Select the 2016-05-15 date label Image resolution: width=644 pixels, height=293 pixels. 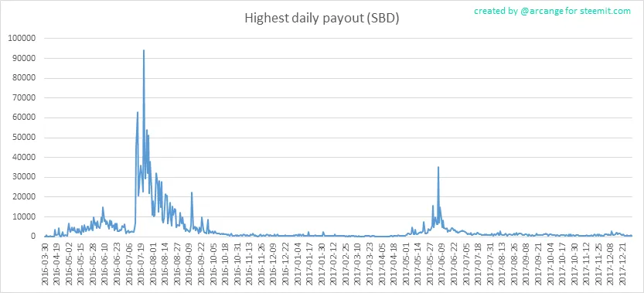click(x=81, y=264)
